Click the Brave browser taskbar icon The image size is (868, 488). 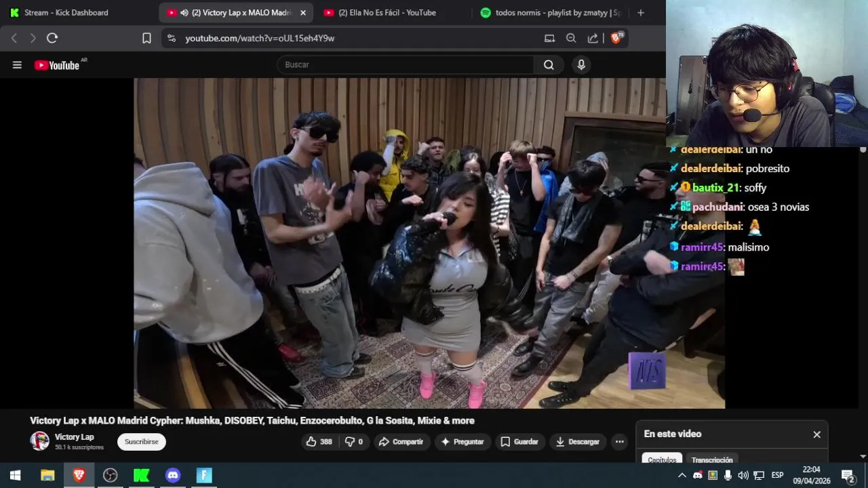point(79,475)
